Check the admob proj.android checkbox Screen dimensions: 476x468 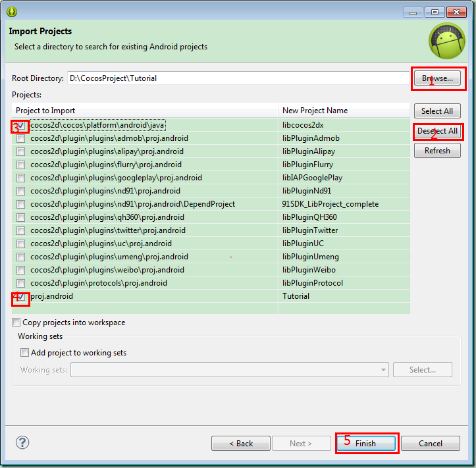tap(20, 138)
